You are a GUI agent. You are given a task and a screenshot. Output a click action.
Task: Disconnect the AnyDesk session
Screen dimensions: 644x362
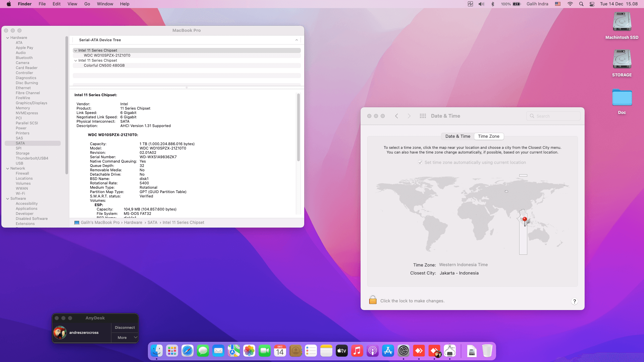(x=125, y=328)
